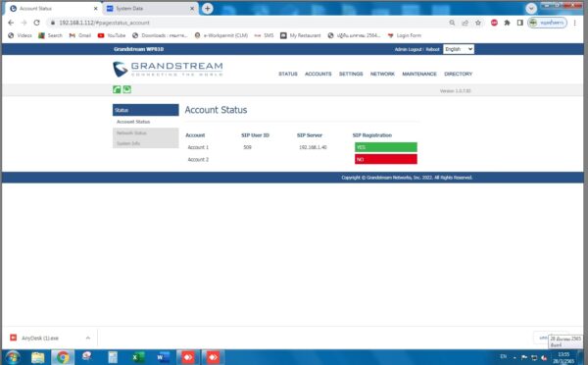588x365 pixels.
Task: Click the browser zoom magnifier icon
Action: [x=452, y=23]
